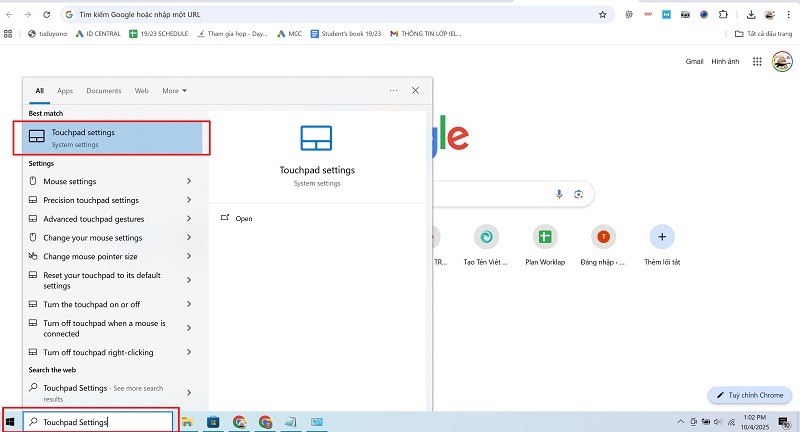Image resolution: width=800 pixels, height=432 pixels.
Task: Expand Turn off touchpad right-clicking arrow
Action: pyautogui.click(x=189, y=352)
